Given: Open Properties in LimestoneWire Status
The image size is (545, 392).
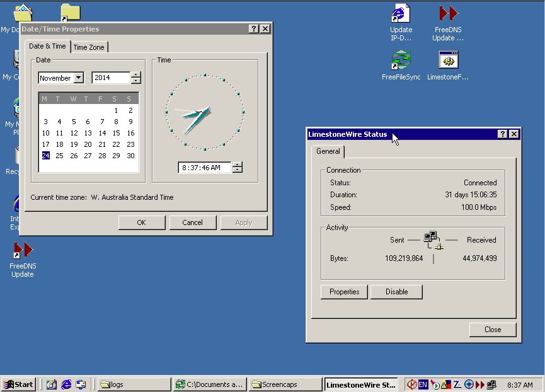Looking at the screenshot, I should (x=344, y=292).
